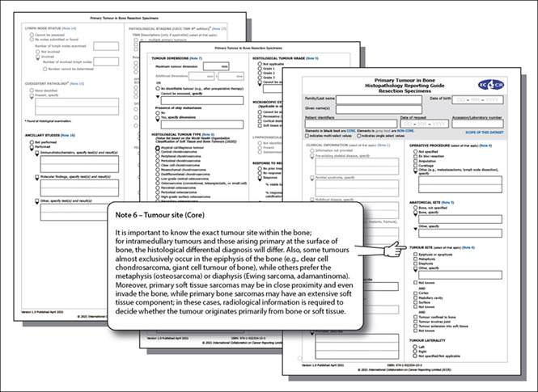538x392 pixels.
Task: Check Pre-existing skeletal disease, specify
Action: pyautogui.click(x=312, y=155)
